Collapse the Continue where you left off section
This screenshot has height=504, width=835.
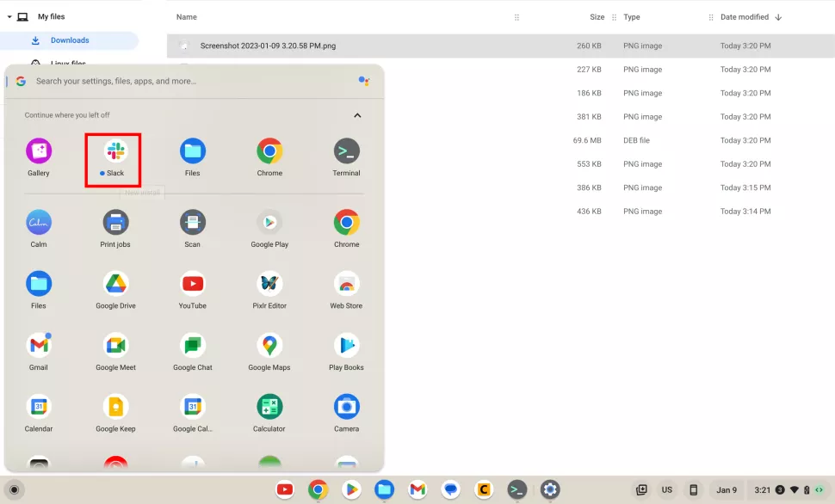[357, 115]
